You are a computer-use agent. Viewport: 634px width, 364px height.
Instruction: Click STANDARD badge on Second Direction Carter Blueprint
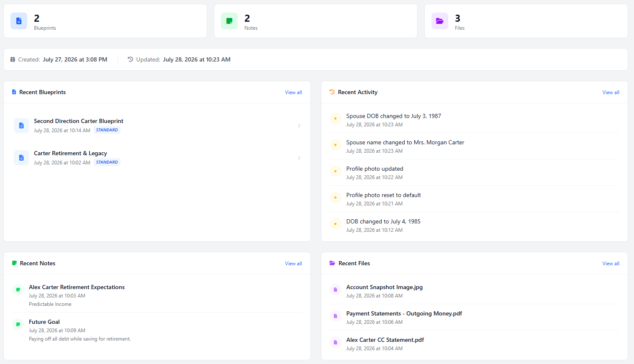point(107,130)
